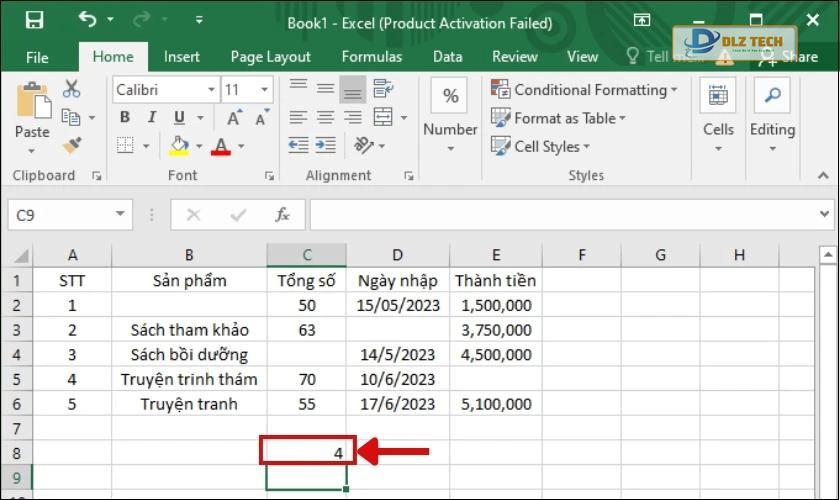Open the Editing group button
This screenshot has height=500, width=840.
(772, 114)
